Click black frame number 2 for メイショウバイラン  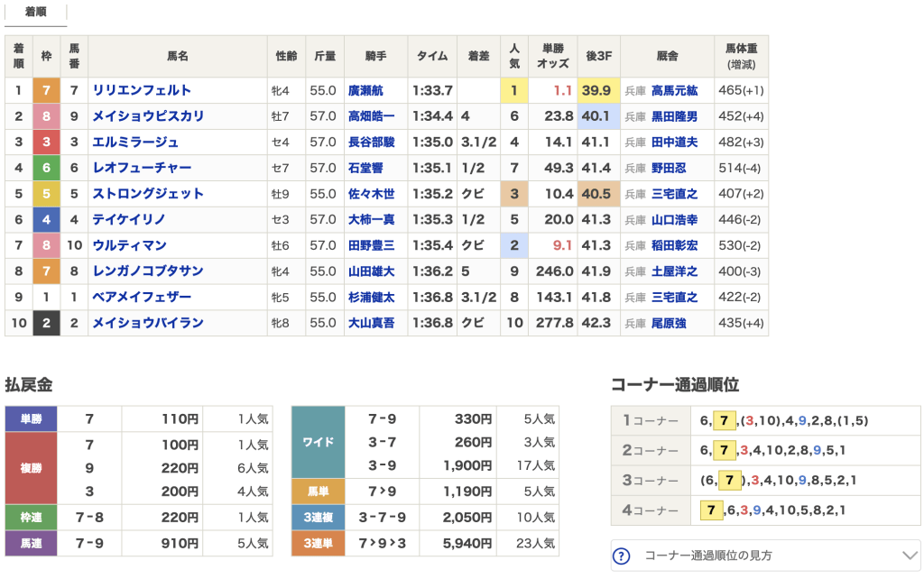(47, 324)
